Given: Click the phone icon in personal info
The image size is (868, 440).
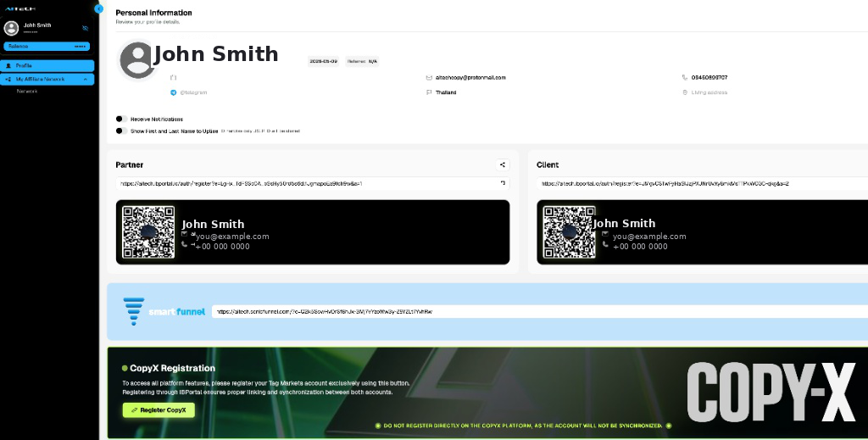Looking at the screenshot, I should (685, 77).
